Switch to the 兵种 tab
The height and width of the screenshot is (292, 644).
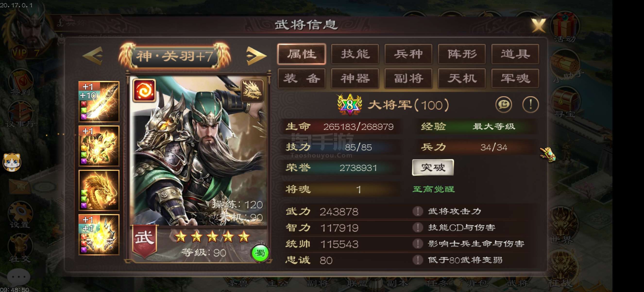[x=408, y=54]
